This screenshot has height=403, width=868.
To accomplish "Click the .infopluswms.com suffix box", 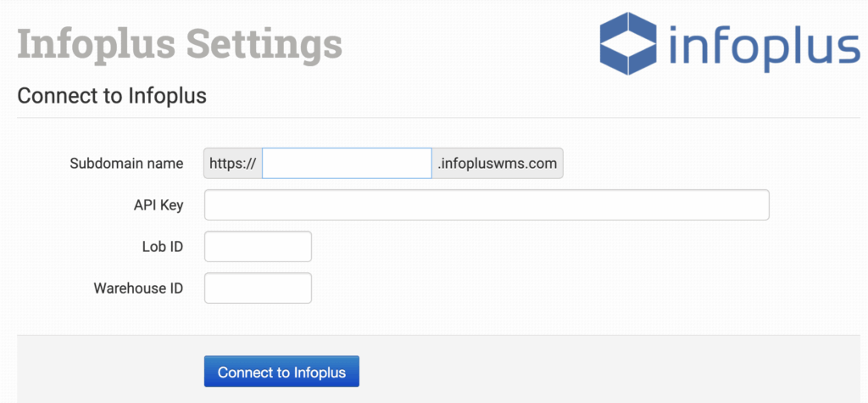I will 498,164.
